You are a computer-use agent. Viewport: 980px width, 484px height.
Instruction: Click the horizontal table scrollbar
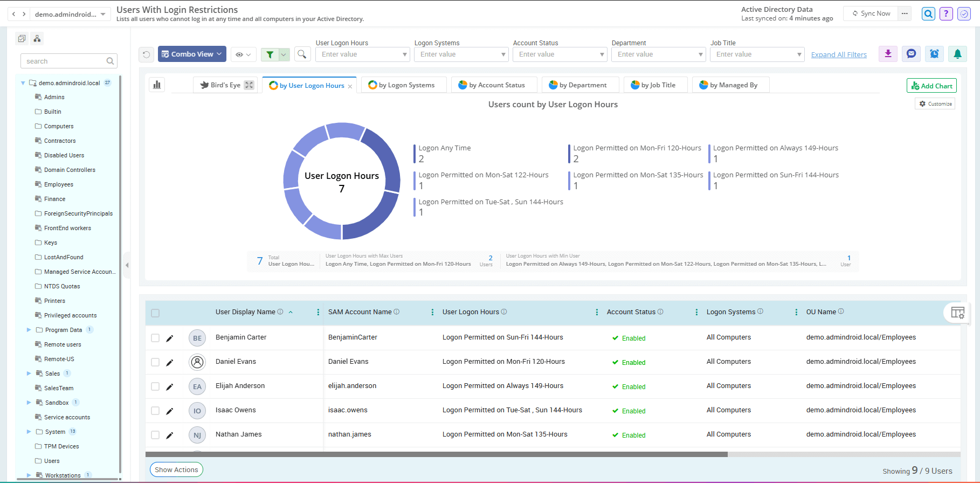point(436,454)
